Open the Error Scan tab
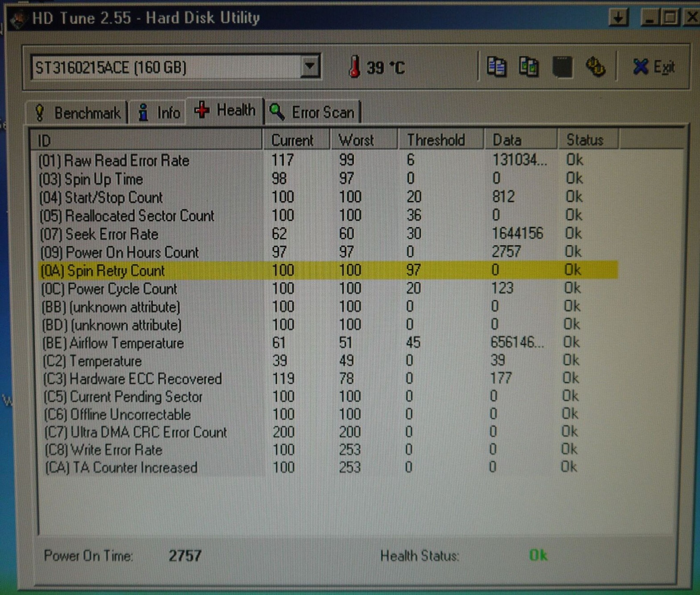The width and height of the screenshot is (700, 595). (x=313, y=112)
